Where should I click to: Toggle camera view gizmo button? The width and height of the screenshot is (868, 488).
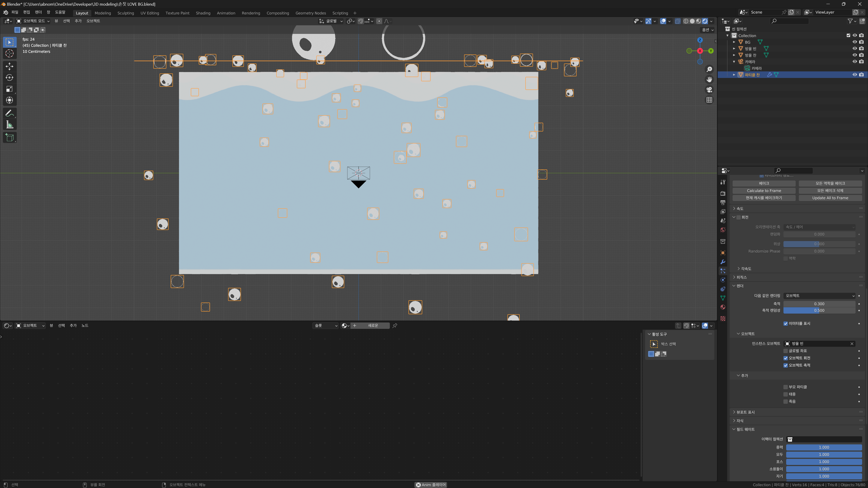coord(709,90)
